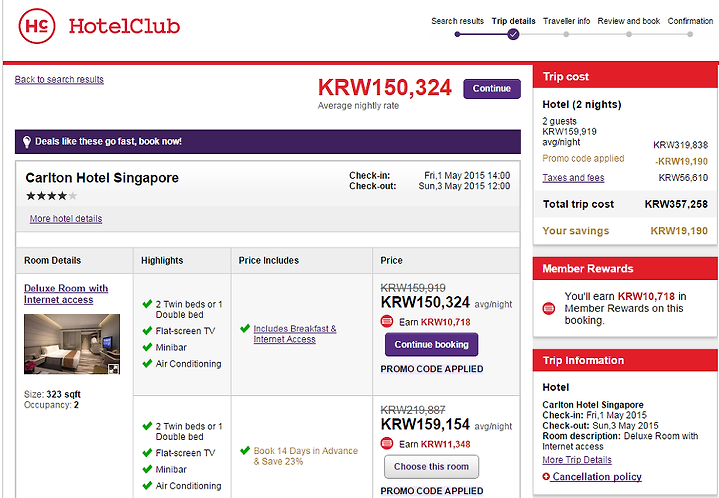Image resolution: width=720 pixels, height=498 pixels.
Task: Click the Choose this room button
Action: click(x=432, y=467)
